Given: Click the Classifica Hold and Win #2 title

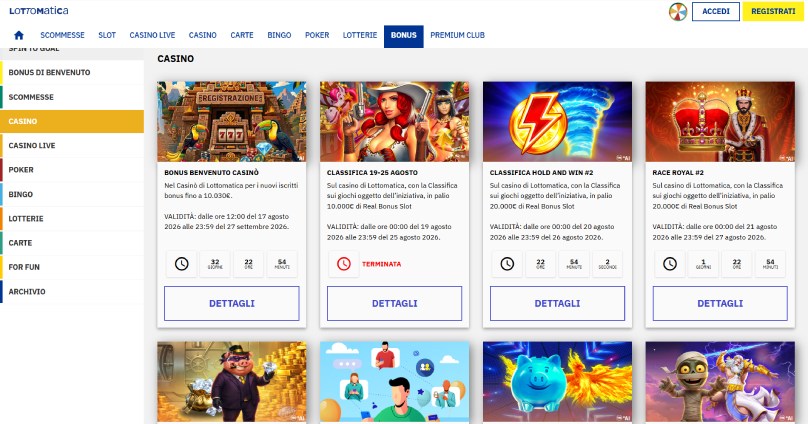Looking at the screenshot, I should tap(541, 173).
